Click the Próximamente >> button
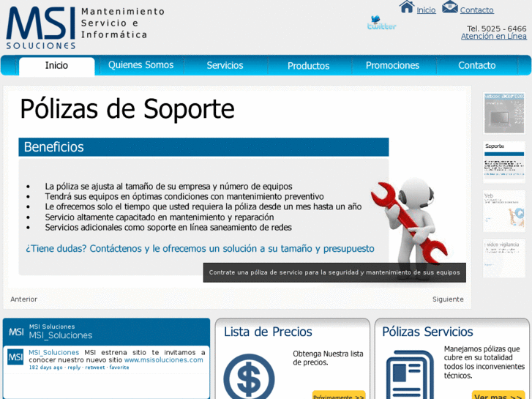 339,395
